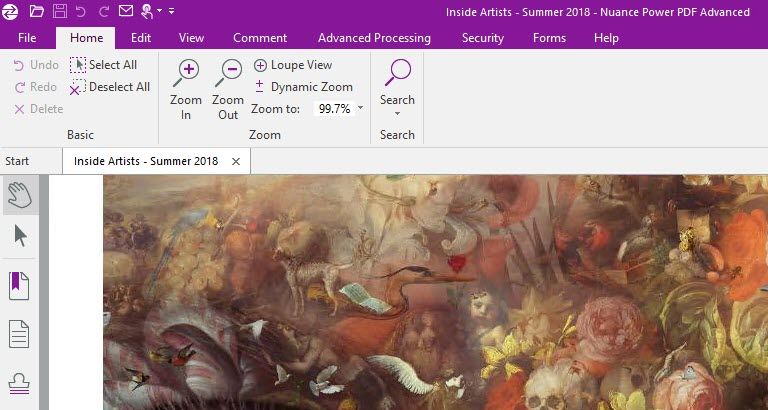Screen dimensions: 768x410
Task: Switch to the View ribbon tab
Action: (192, 38)
